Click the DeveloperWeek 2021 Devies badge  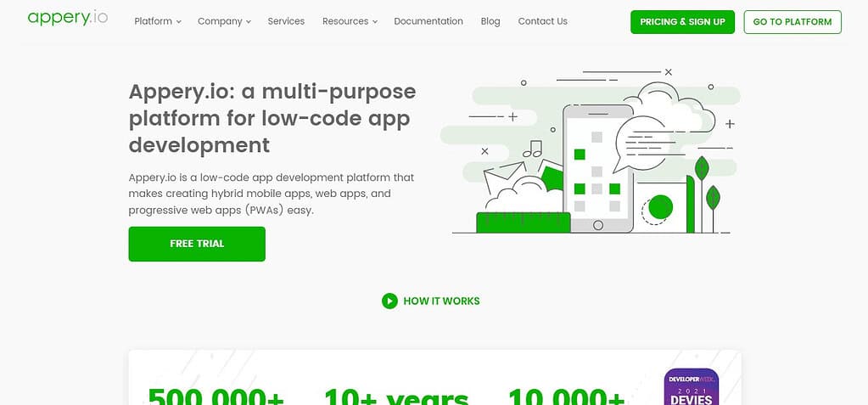click(692, 386)
